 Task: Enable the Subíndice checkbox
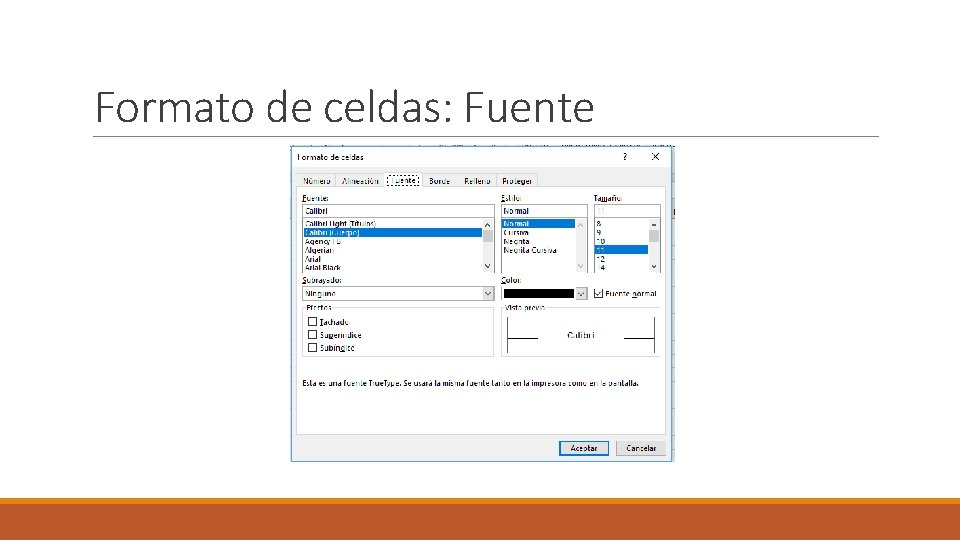312,348
